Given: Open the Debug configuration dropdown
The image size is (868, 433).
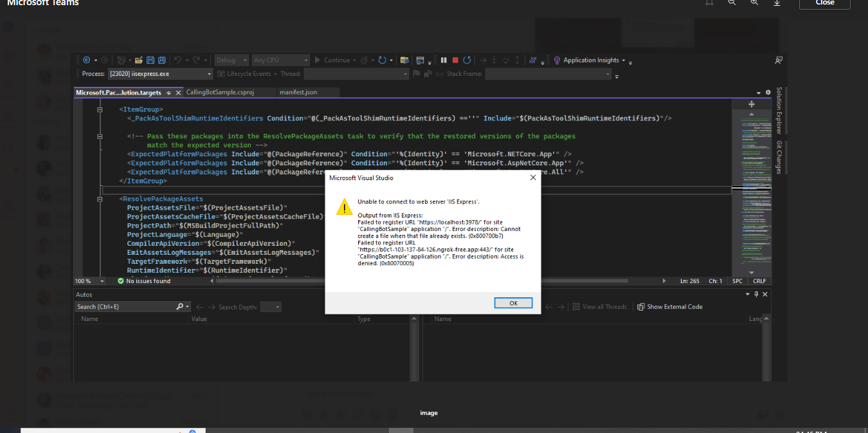Looking at the screenshot, I should tap(230, 60).
